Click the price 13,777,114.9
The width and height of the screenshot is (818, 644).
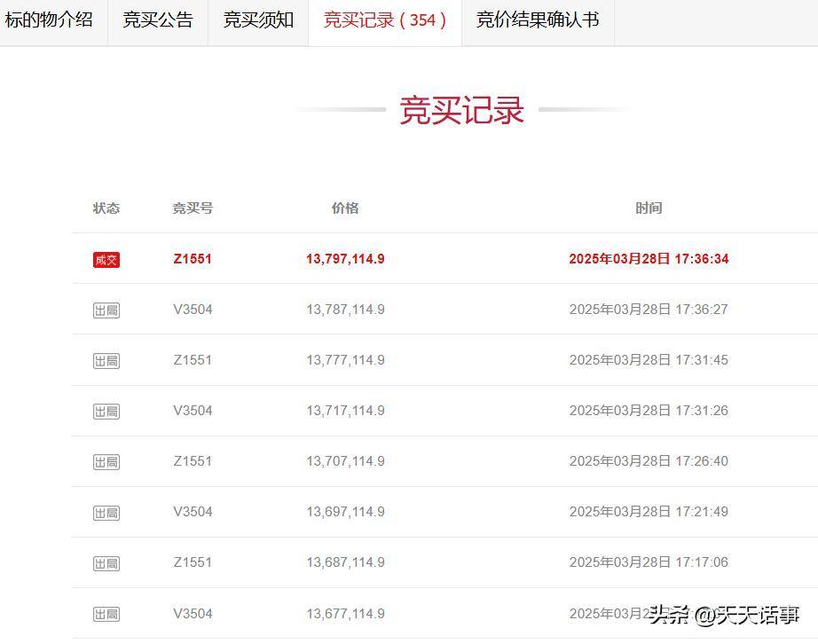(x=345, y=360)
